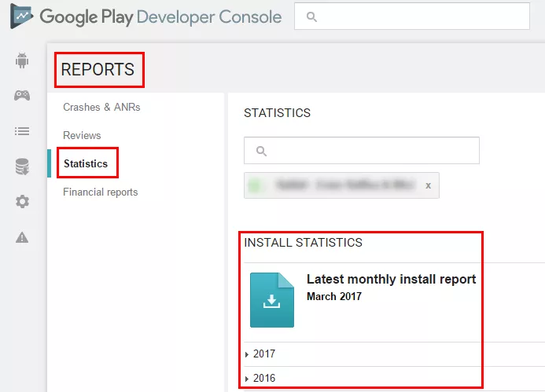Open the database download reports icon
Screen dimensions: 545x392
[22, 167]
